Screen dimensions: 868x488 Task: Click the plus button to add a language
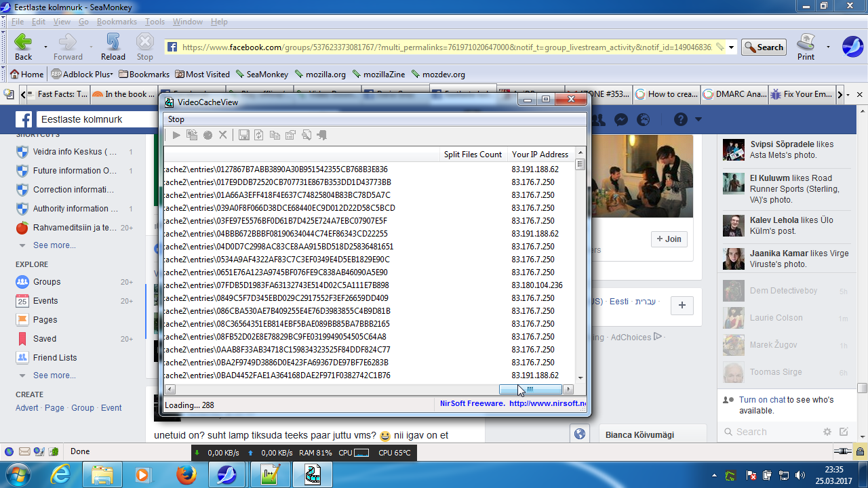[682, 306]
